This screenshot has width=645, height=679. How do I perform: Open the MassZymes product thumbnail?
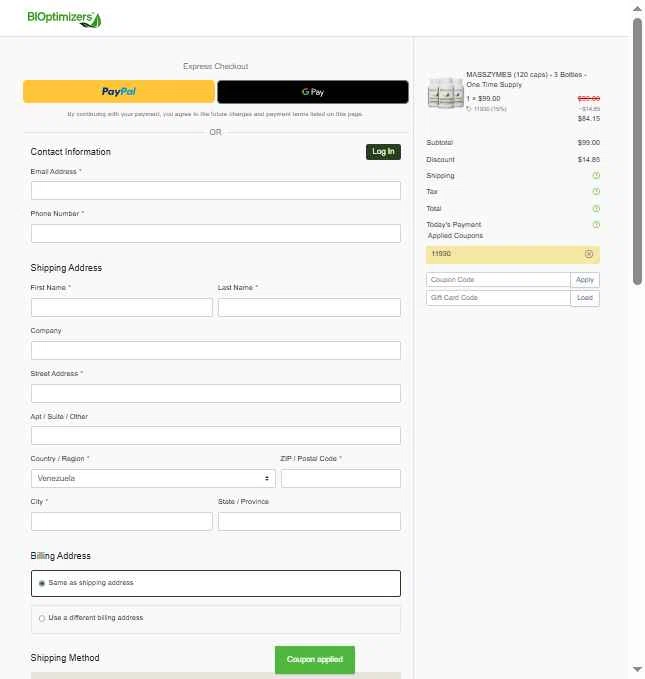[446, 92]
